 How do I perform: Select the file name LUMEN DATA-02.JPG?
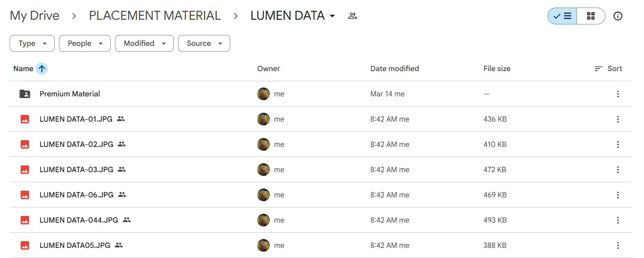76,144
